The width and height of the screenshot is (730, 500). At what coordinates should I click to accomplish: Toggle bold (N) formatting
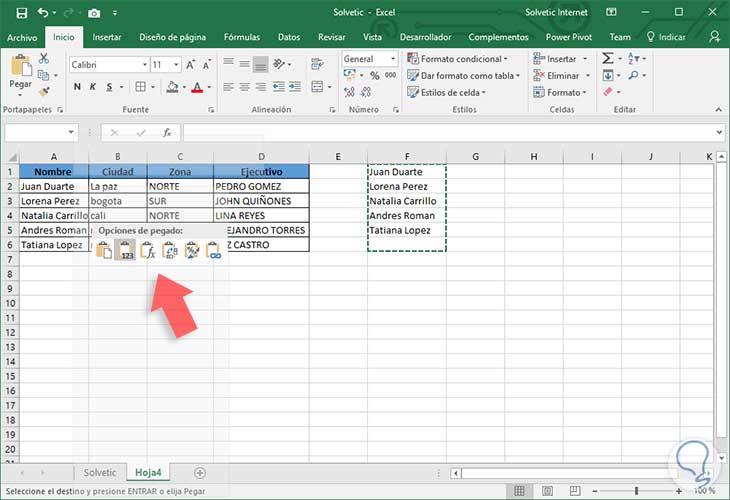77,87
